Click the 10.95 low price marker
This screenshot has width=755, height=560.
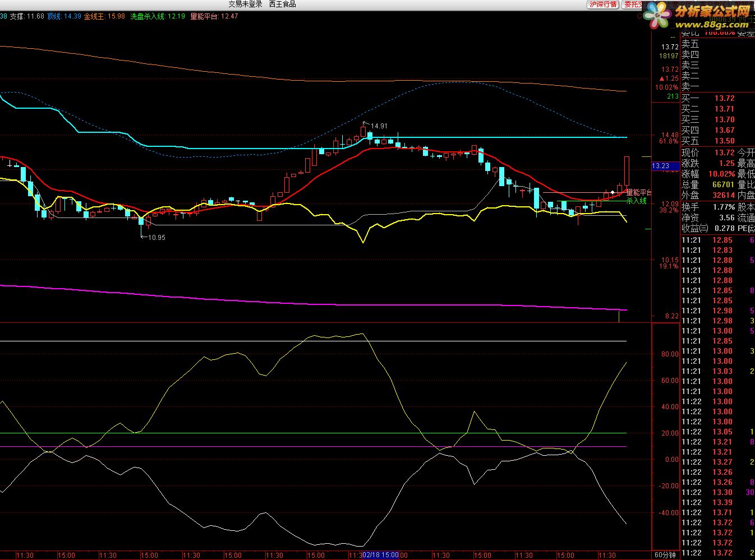(x=156, y=238)
